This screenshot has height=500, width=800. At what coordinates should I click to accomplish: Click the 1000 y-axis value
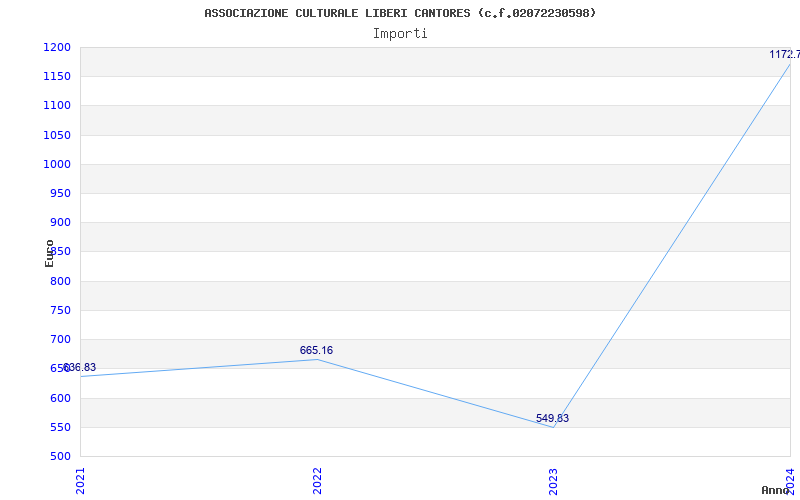tap(57, 165)
